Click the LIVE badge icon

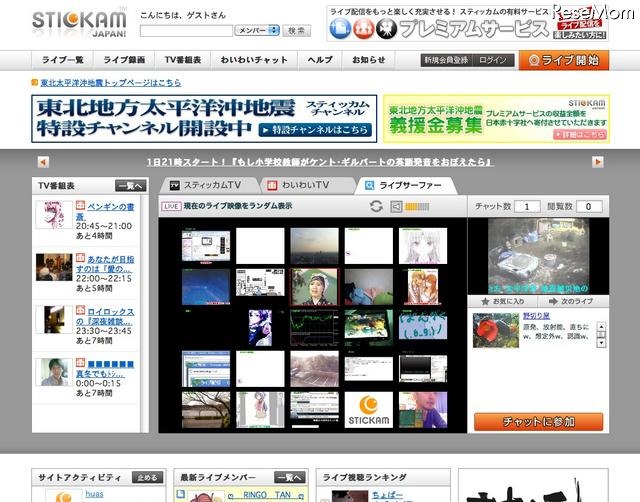171,207
